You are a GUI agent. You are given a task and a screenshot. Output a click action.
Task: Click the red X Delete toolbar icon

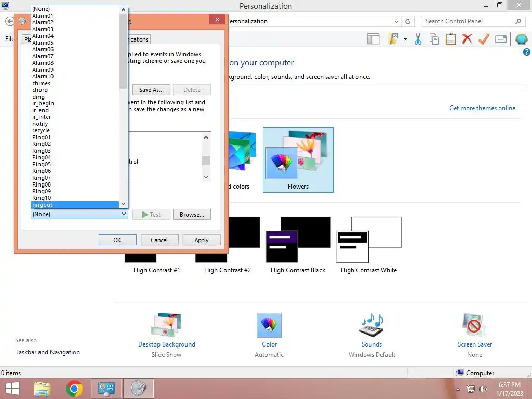pyautogui.click(x=467, y=39)
